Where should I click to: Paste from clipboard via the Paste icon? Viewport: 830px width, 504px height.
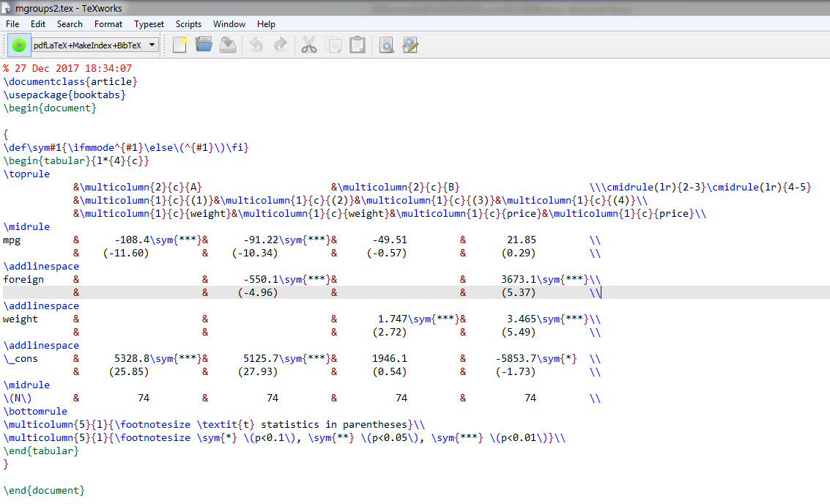(x=357, y=45)
